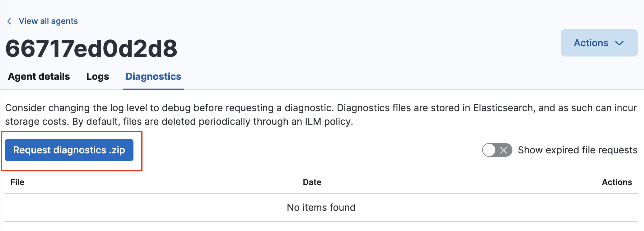The width and height of the screenshot is (644, 231).
Task: Switch to the Logs tab
Action: (x=97, y=76)
